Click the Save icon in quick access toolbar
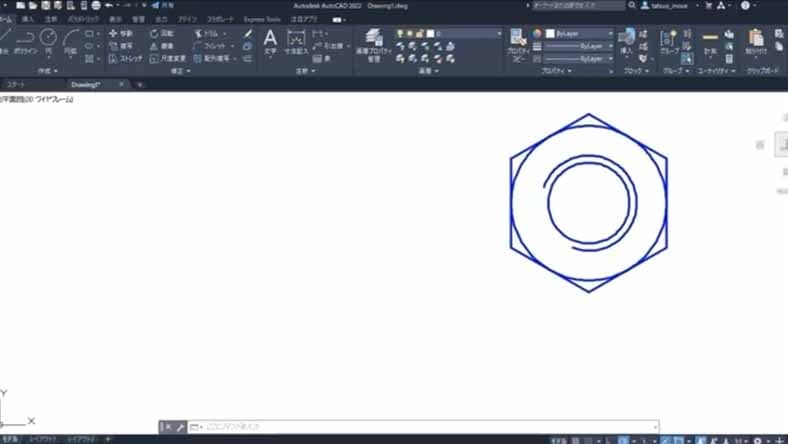 pyautogui.click(x=45, y=6)
